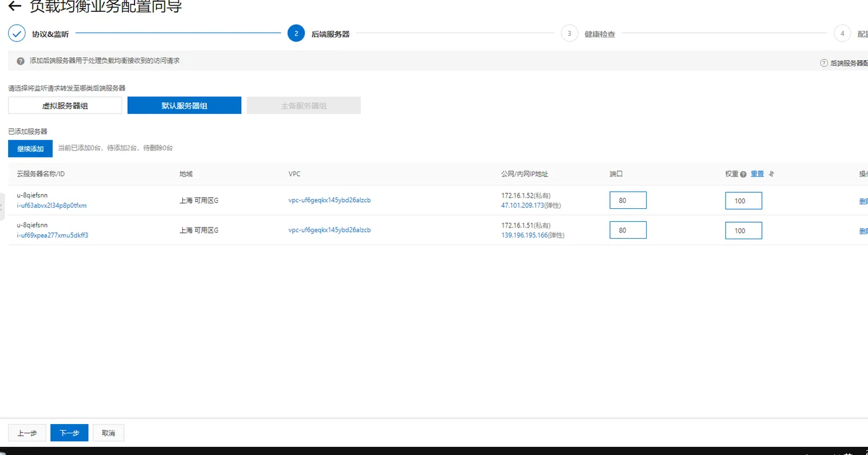Click the sort icon next to 重置
868x455 pixels.
click(772, 174)
